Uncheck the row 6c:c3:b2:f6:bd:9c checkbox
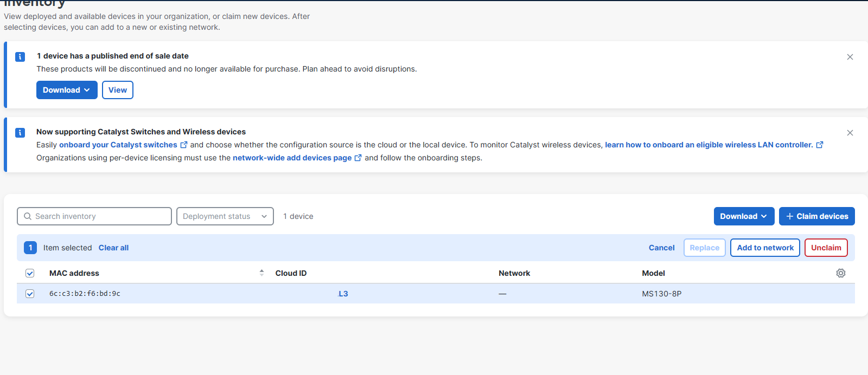 pyautogui.click(x=30, y=294)
